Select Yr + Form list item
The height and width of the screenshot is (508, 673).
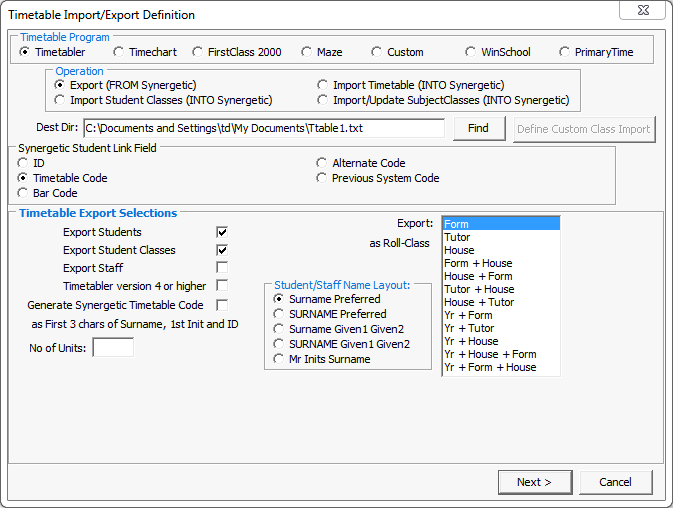tap(501, 315)
